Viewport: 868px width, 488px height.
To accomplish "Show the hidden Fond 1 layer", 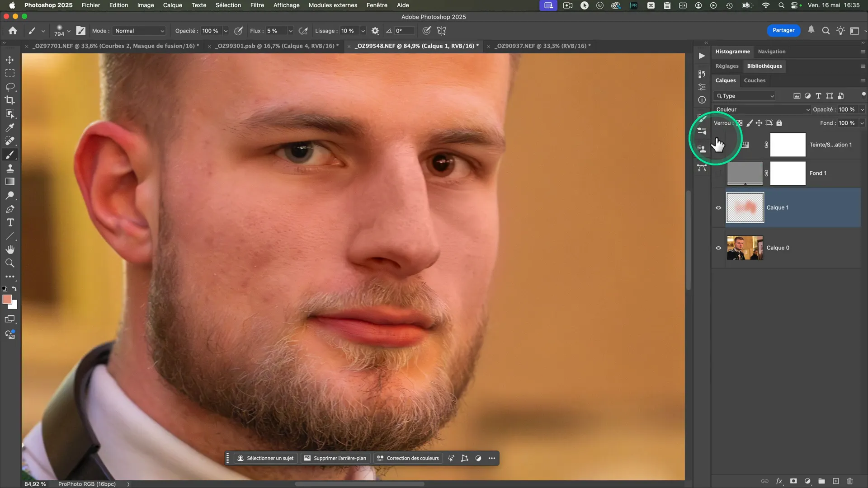I will click(718, 174).
